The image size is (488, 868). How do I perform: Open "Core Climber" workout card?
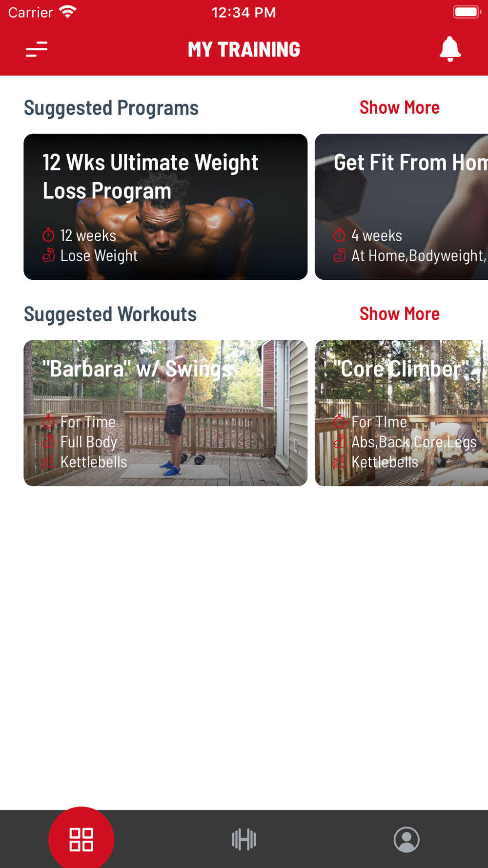(x=401, y=413)
